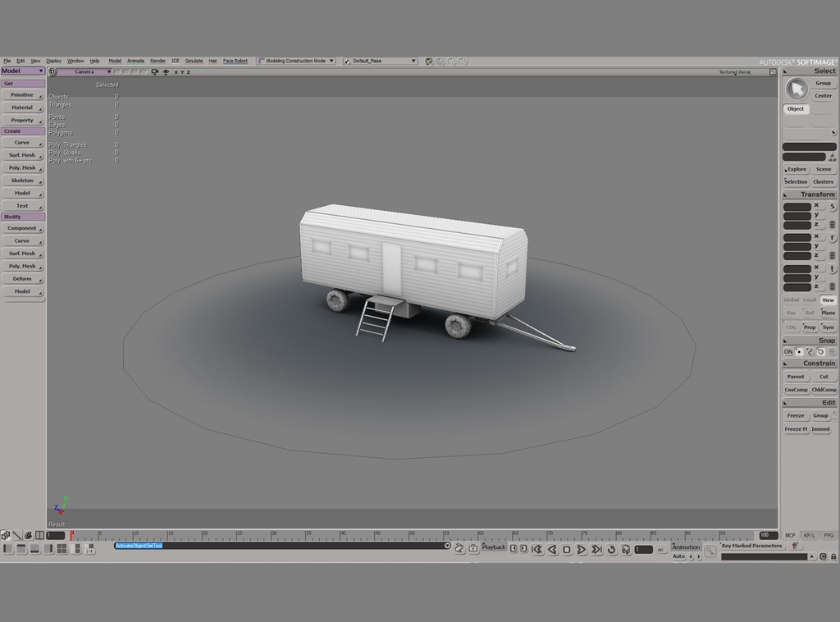Select the S scale tool in Transform panel
840x622 pixels.
831,205
